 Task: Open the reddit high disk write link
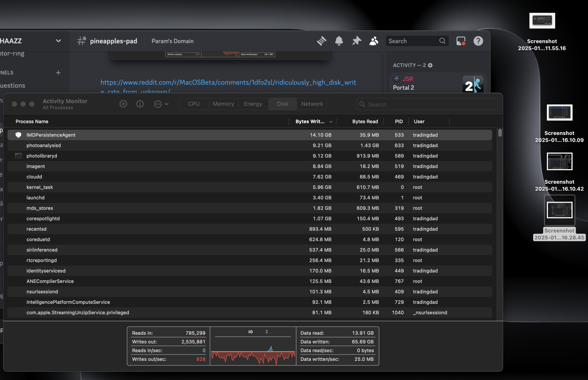click(x=228, y=82)
